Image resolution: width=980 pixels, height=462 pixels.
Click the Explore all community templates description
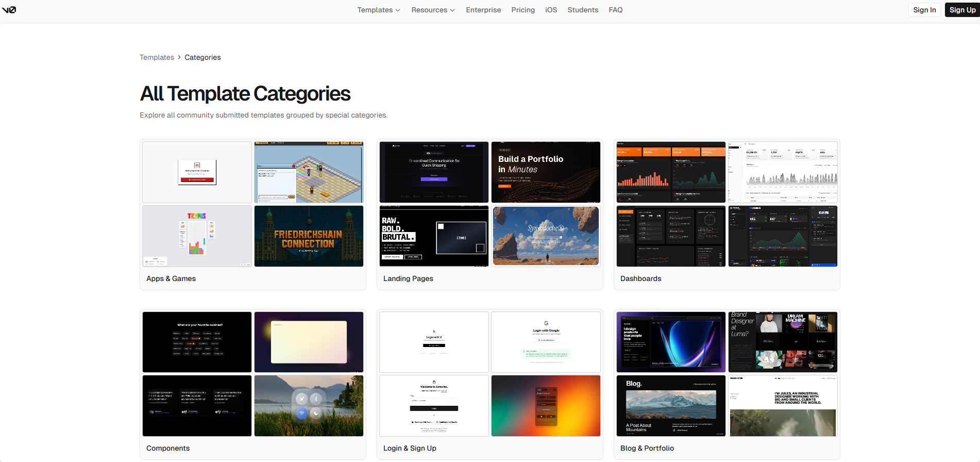(264, 115)
